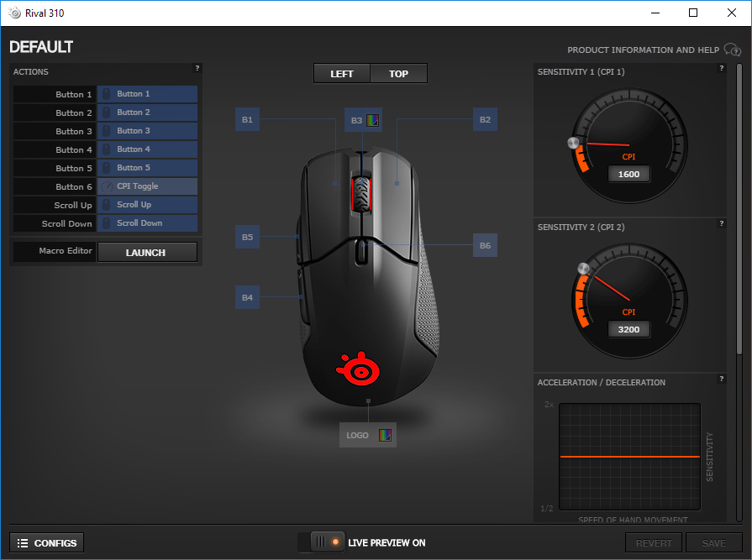This screenshot has height=560, width=752.
Task: Select the B4 side button marker
Action: click(247, 297)
